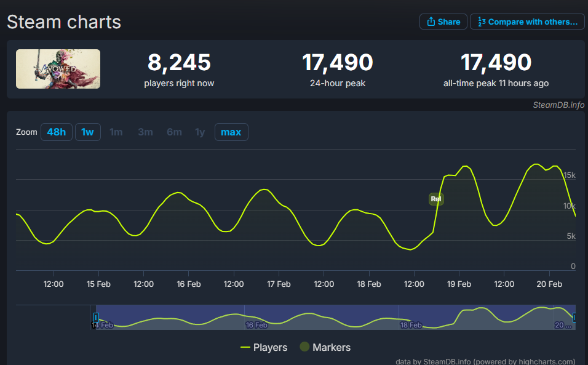Viewport: 588px width, 365px height.
Task: Click the 16 Feb area in navigator
Action: (256, 324)
